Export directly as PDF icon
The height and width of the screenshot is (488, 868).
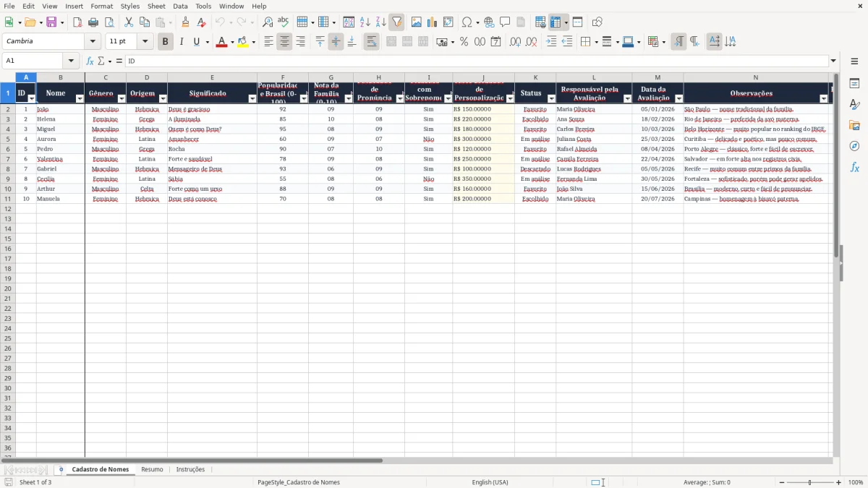click(x=77, y=22)
